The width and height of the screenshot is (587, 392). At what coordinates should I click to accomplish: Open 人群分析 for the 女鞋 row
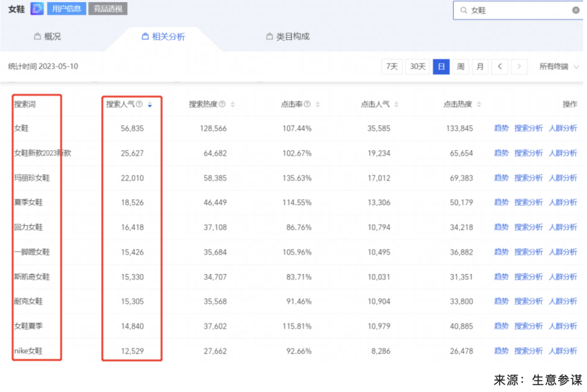(563, 128)
